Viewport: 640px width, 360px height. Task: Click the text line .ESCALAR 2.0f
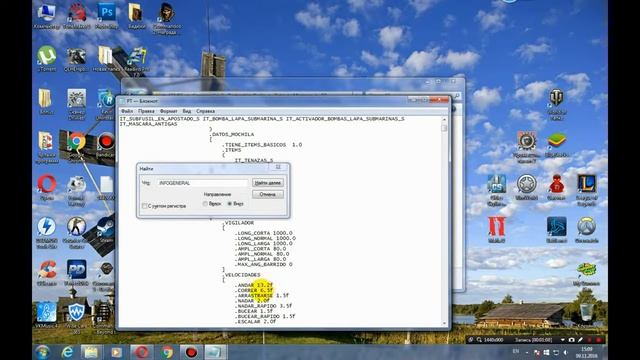[x=256, y=322]
